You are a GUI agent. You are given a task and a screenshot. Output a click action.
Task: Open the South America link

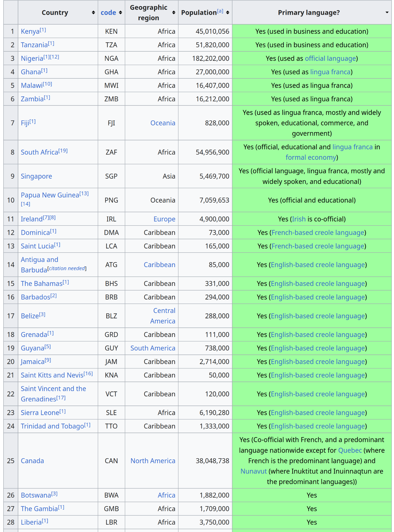click(153, 348)
